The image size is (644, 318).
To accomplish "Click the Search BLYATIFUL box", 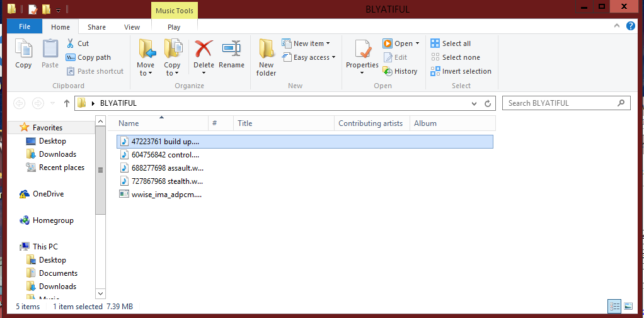I will [x=566, y=103].
